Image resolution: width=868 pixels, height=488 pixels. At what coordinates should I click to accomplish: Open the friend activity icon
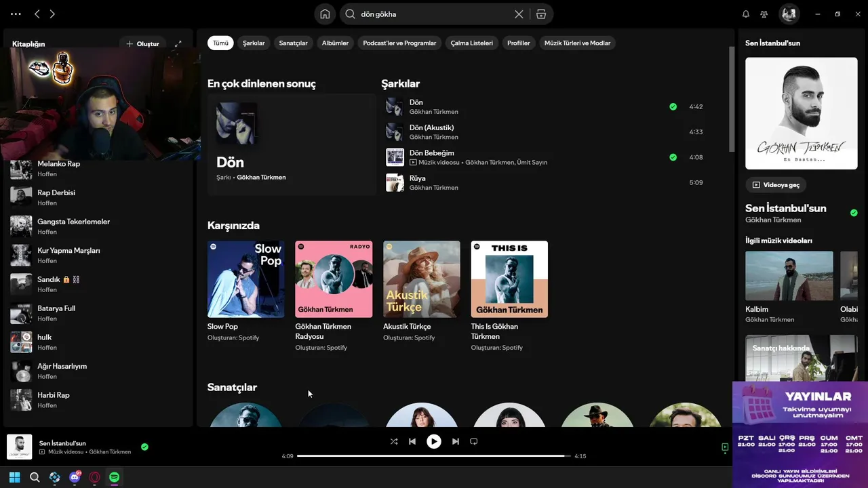(764, 14)
